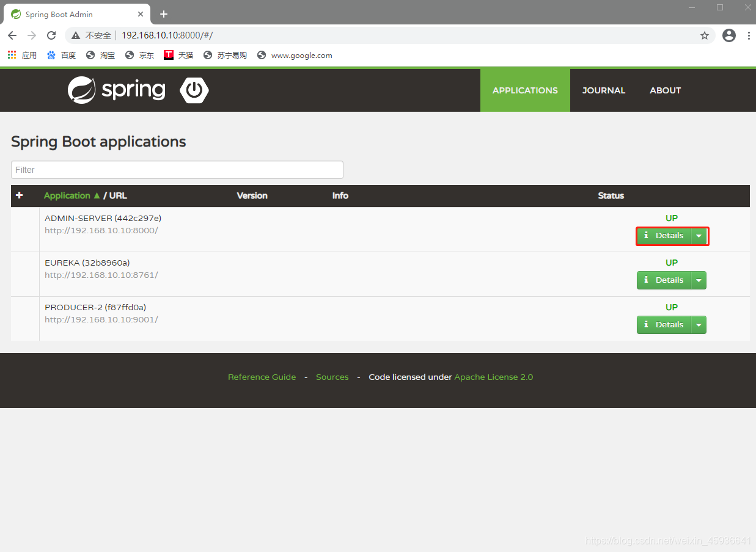Open PRODUCER-2 URL http://192.168.10.10:9001/
This screenshot has height=552, width=756.
(101, 319)
